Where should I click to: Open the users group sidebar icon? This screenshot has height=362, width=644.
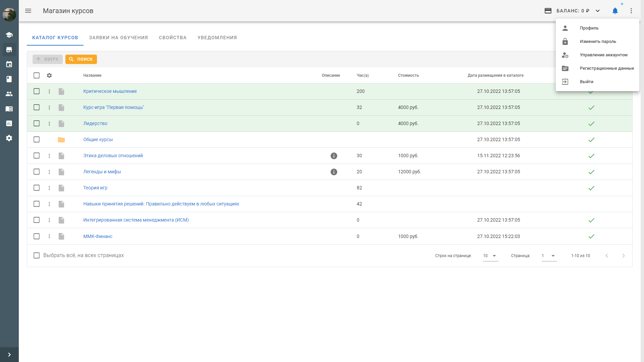pyautogui.click(x=9, y=94)
